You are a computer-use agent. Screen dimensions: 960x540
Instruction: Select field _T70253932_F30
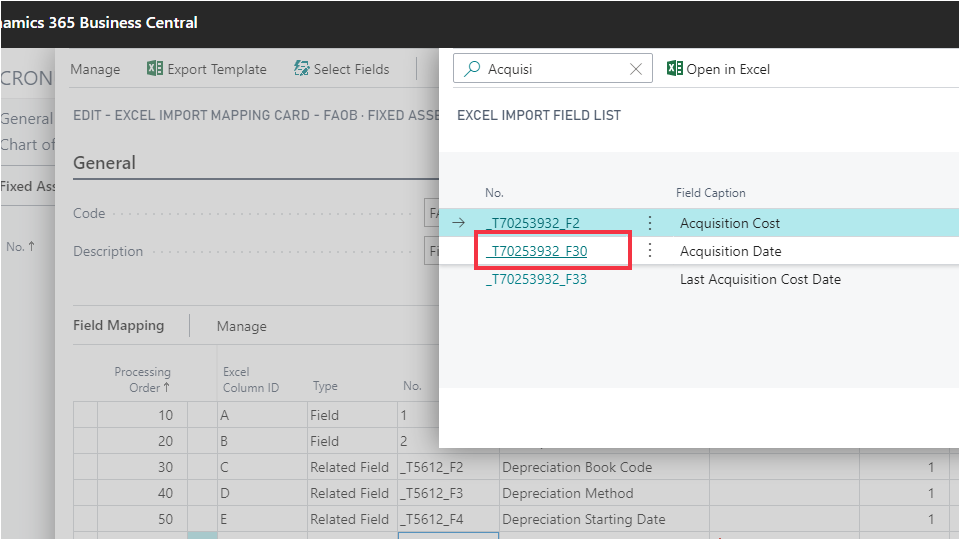pyautogui.click(x=536, y=251)
